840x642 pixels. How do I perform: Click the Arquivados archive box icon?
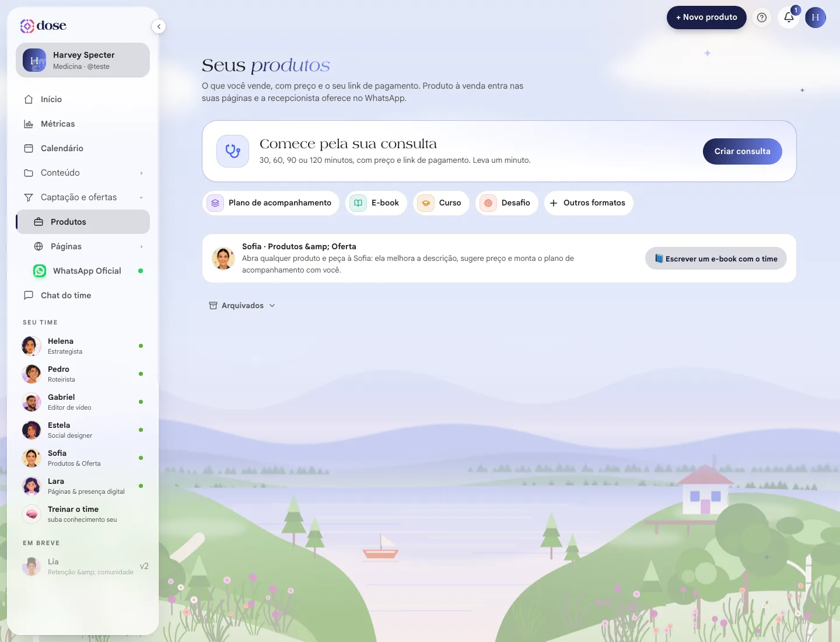[x=213, y=305]
